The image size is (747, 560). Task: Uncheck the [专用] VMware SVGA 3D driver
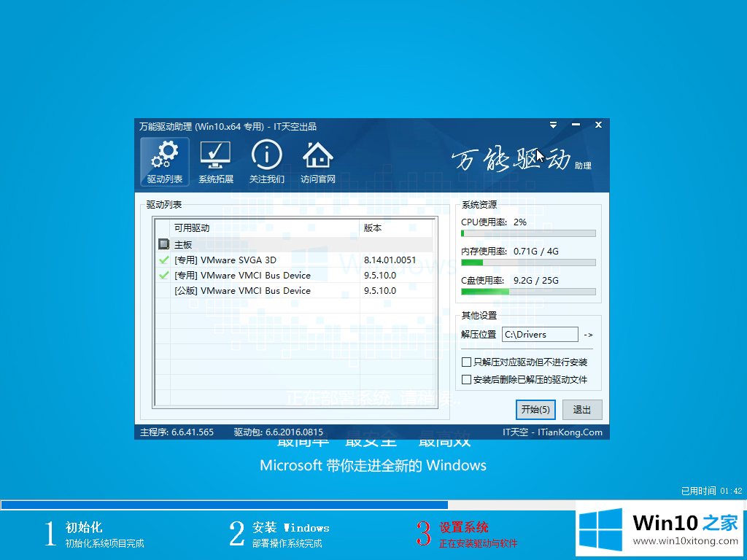click(x=163, y=260)
